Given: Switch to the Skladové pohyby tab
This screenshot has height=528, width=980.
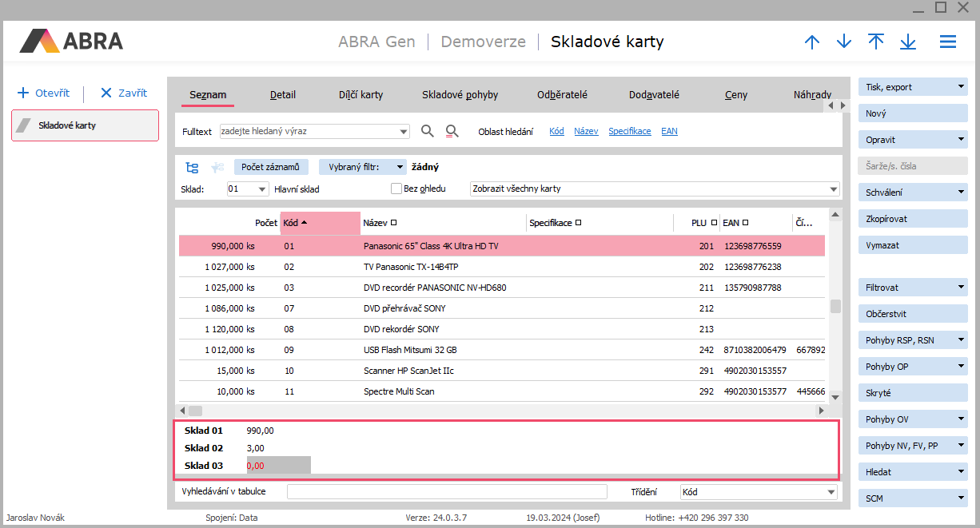Looking at the screenshot, I should point(460,94).
